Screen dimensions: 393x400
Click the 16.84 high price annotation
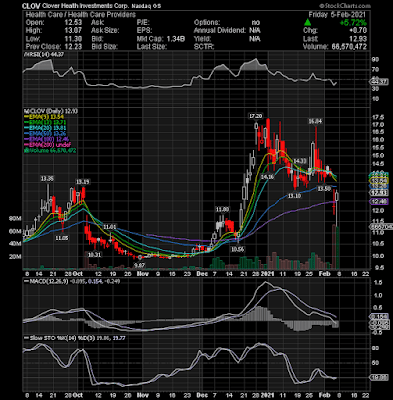(x=315, y=121)
